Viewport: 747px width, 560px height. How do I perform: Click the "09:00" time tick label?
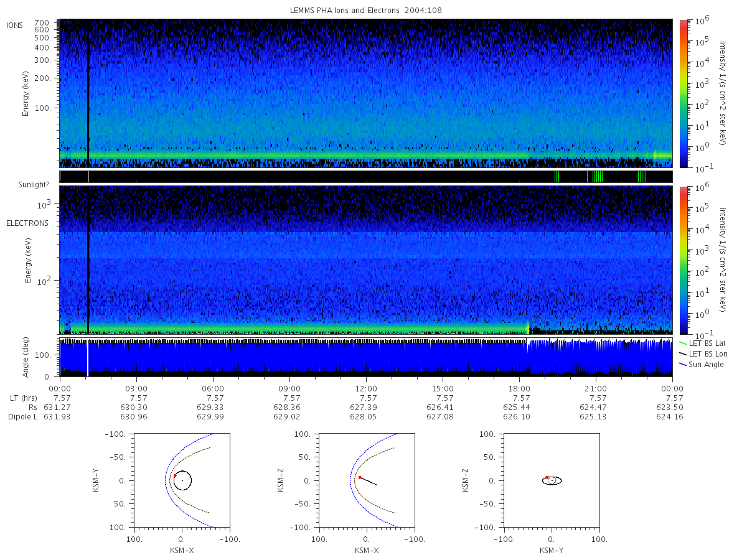(289, 388)
